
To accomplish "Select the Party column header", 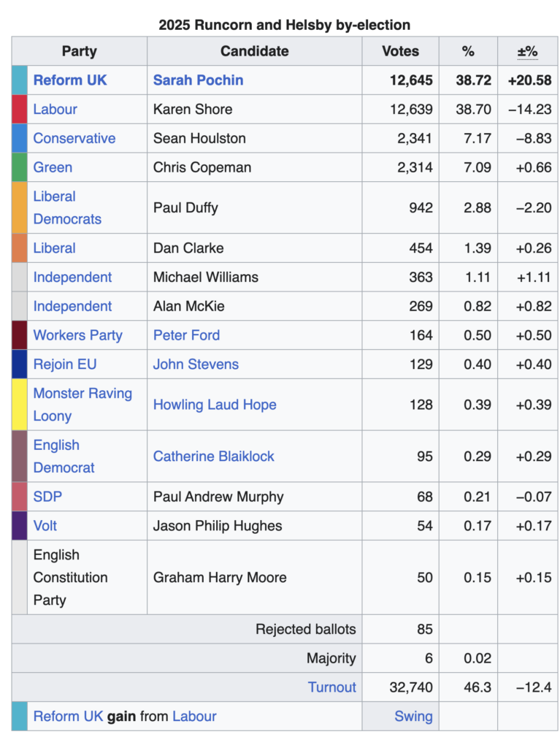I will pos(79,51).
